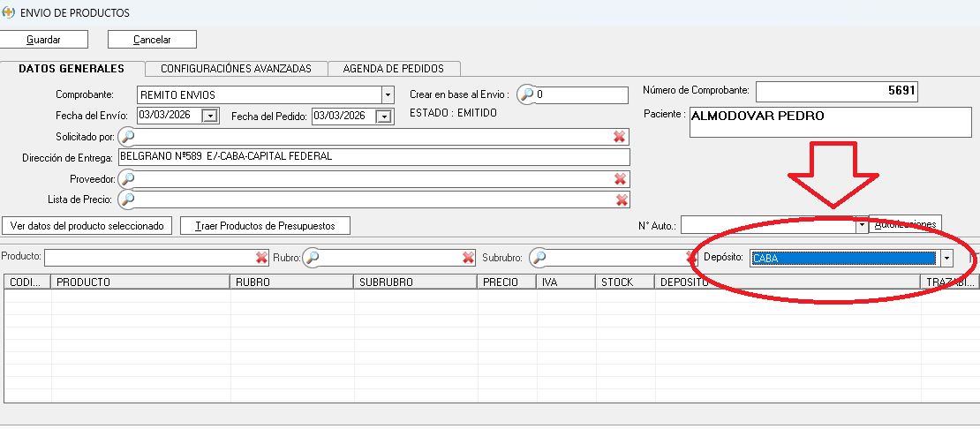Screen dimensions: 980x429
Task: Clear the Proveedor field with red X
Action: pyautogui.click(x=620, y=179)
